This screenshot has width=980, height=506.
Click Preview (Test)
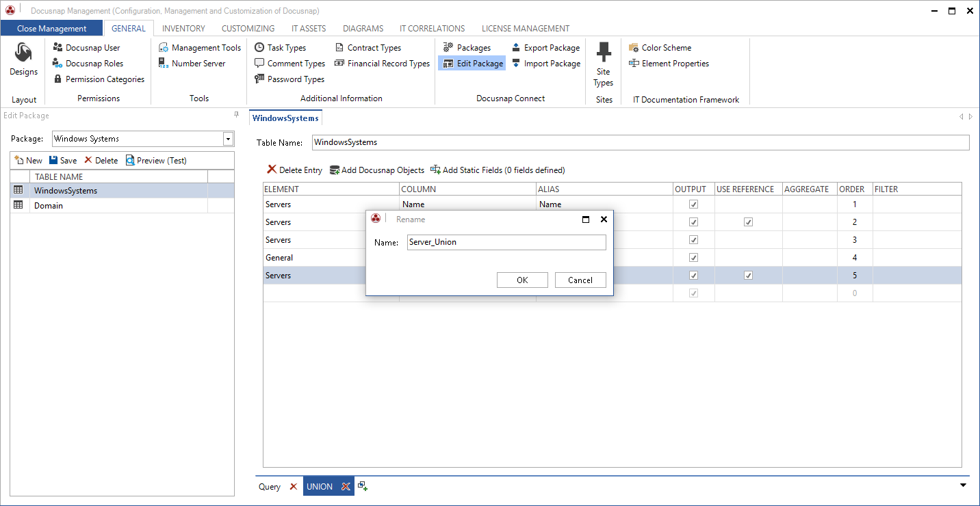[156, 161]
